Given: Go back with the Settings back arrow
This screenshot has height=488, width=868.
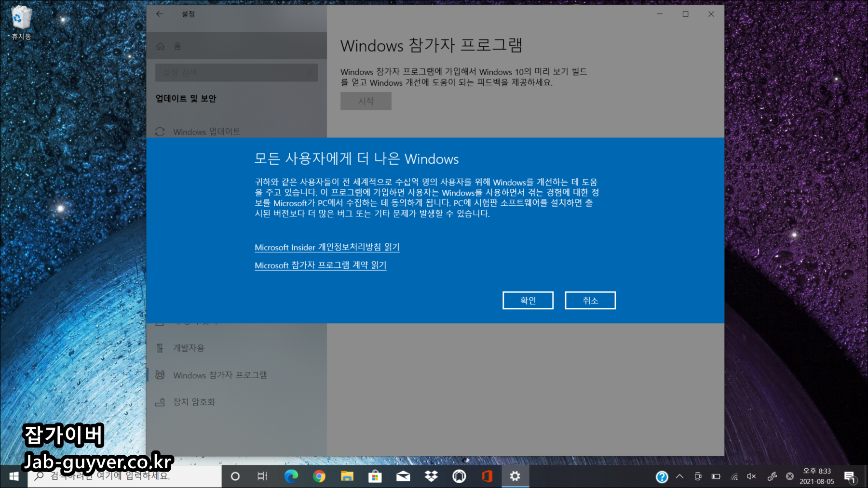Looking at the screenshot, I should pyautogui.click(x=160, y=14).
